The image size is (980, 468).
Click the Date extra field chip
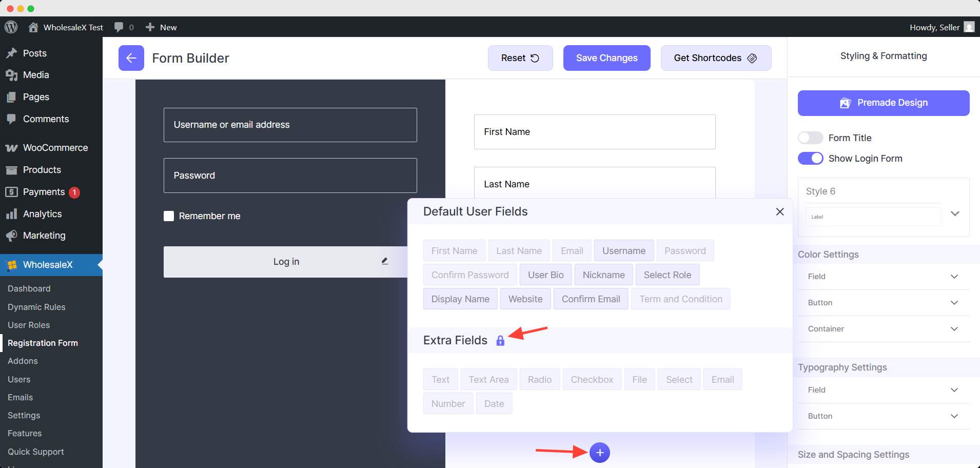494,403
